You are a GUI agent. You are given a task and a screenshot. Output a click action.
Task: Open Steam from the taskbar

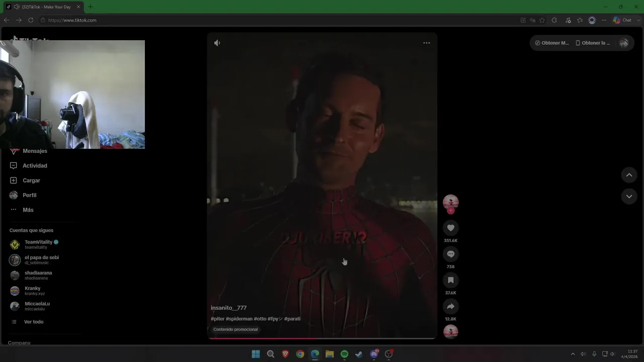pos(359,354)
